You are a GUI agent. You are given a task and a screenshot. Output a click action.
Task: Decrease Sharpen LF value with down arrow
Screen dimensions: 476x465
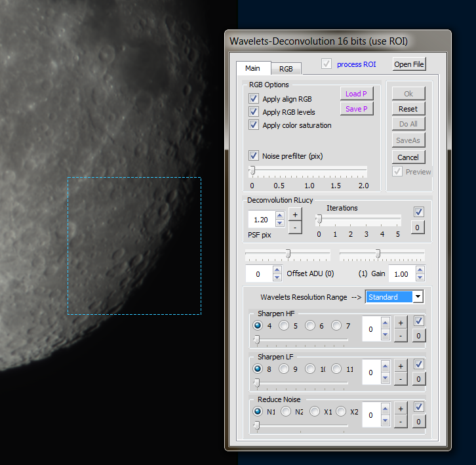tap(386, 378)
